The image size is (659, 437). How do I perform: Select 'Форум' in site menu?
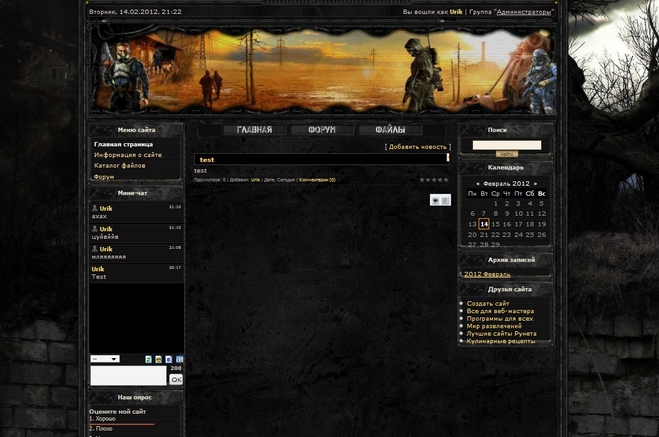pyautogui.click(x=104, y=177)
